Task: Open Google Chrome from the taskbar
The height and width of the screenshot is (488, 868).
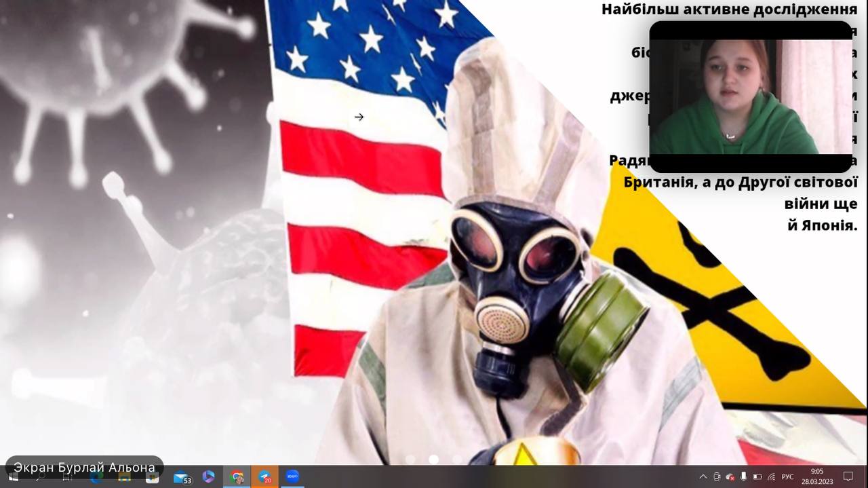Action: (x=237, y=477)
